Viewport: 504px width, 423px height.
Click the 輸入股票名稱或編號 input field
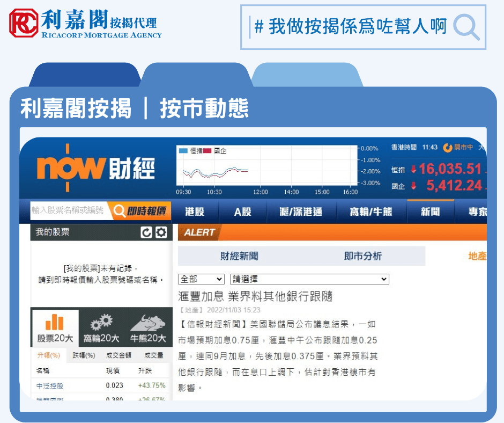coord(69,210)
